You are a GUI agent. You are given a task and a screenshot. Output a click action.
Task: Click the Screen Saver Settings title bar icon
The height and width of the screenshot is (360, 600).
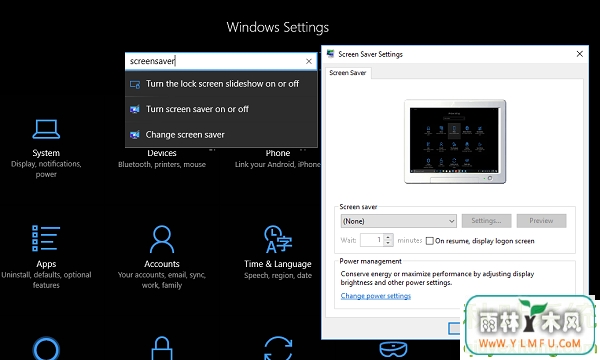330,54
